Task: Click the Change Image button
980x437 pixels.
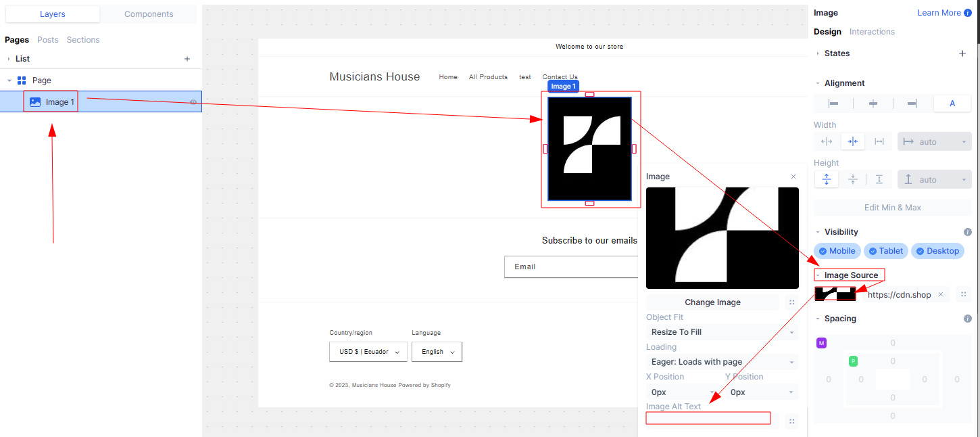Action: (712, 302)
